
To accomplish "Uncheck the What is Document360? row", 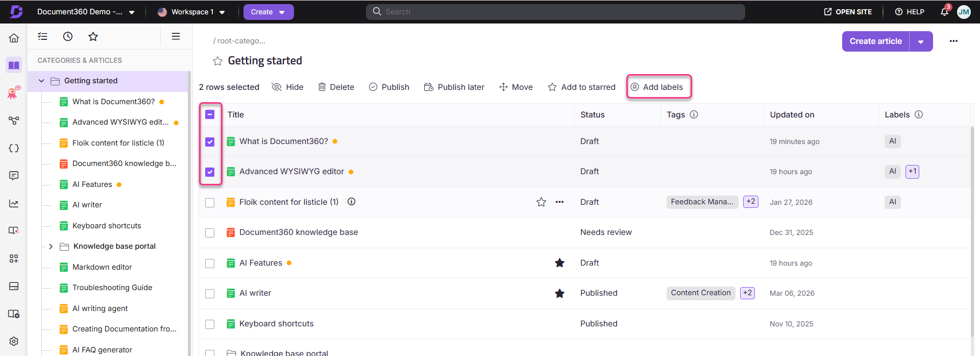I will 210,141.
